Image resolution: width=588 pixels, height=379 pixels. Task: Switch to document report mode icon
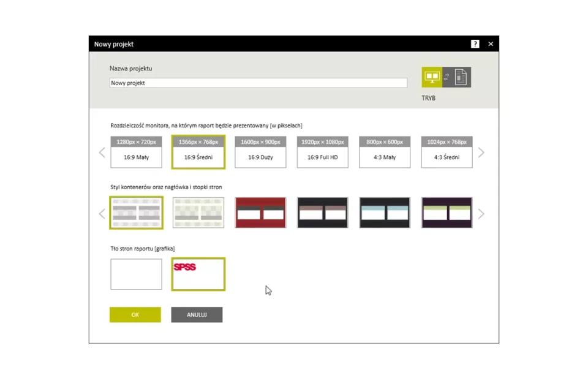tap(461, 77)
